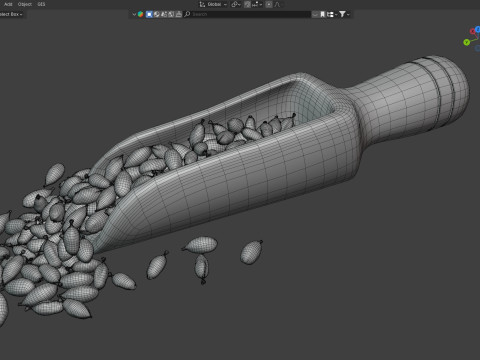Click the fifth display mode icon before the magnifier

point(179,14)
